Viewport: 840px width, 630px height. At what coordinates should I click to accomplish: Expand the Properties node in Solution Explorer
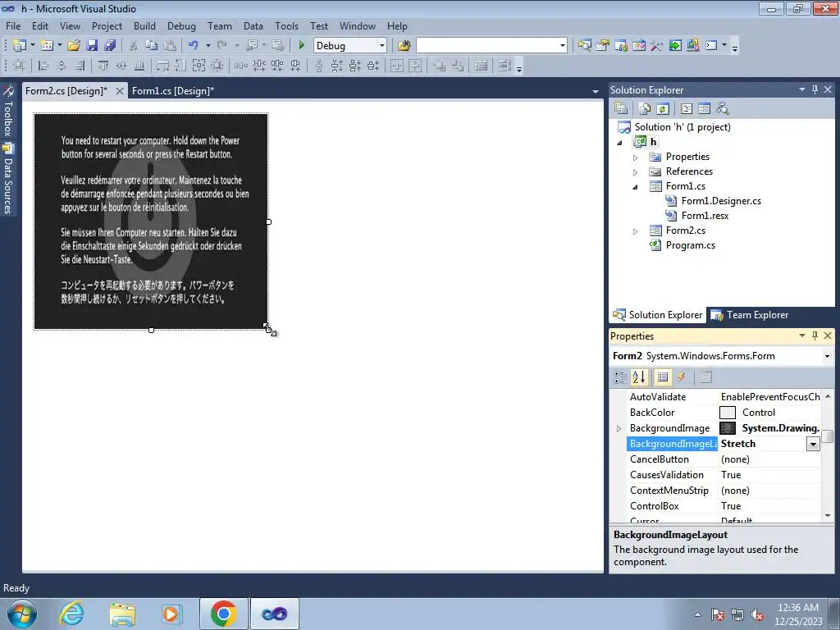pos(636,157)
